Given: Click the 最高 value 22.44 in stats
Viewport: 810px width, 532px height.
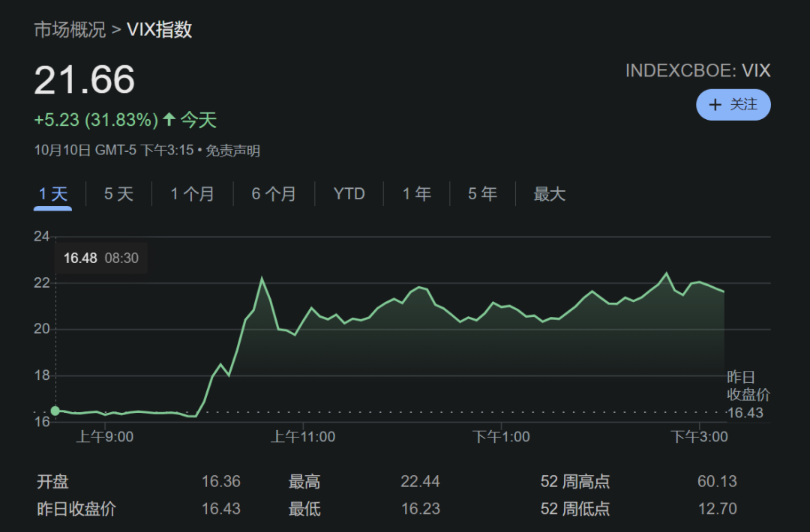Looking at the screenshot, I should coord(421,481).
